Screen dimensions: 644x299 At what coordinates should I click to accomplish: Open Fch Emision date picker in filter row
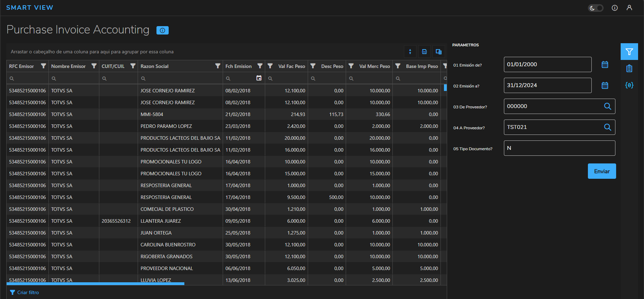[x=259, y=78]
